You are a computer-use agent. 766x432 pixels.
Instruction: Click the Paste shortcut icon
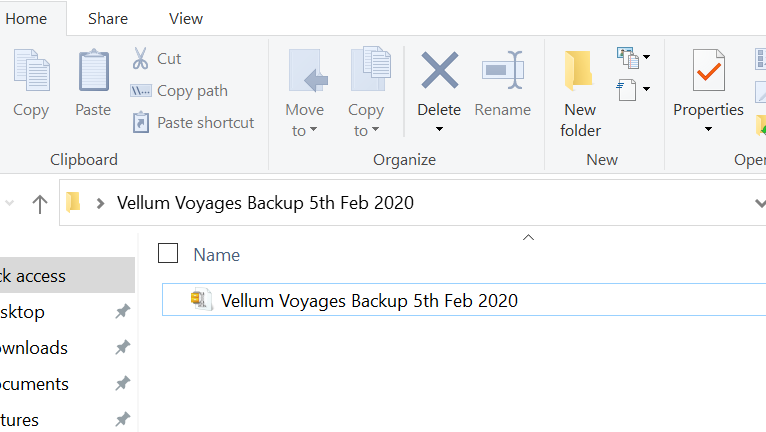coord(141,123)
